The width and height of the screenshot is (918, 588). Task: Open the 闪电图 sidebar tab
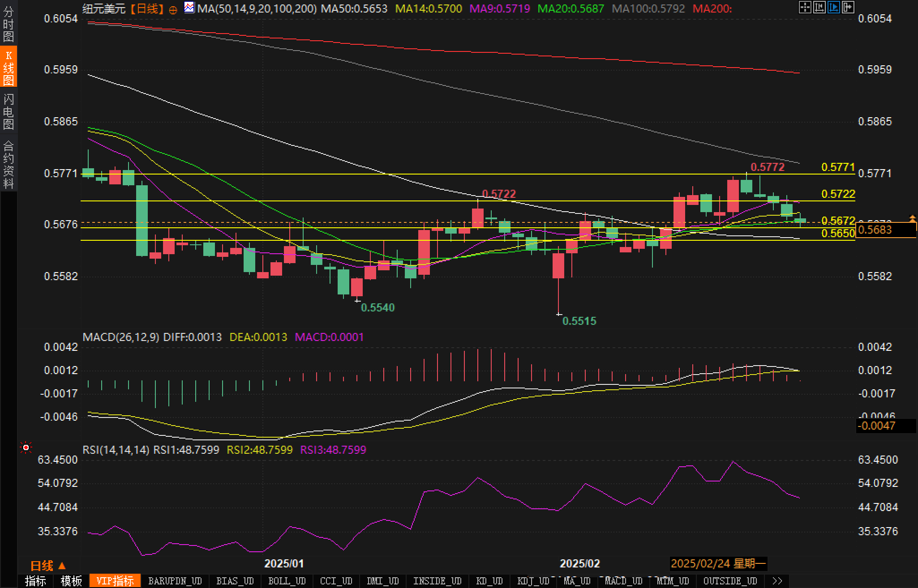point(8,111)
